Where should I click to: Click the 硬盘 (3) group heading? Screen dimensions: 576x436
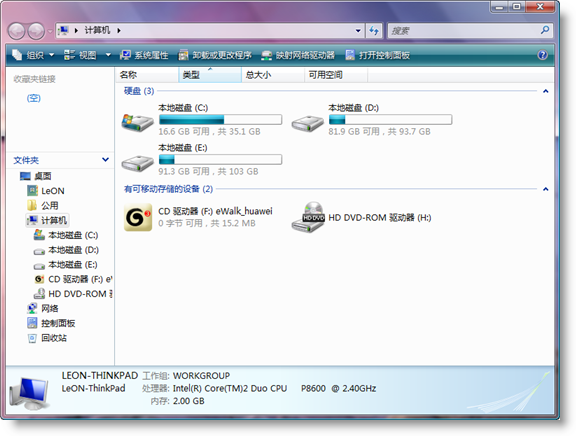point(139,91)
